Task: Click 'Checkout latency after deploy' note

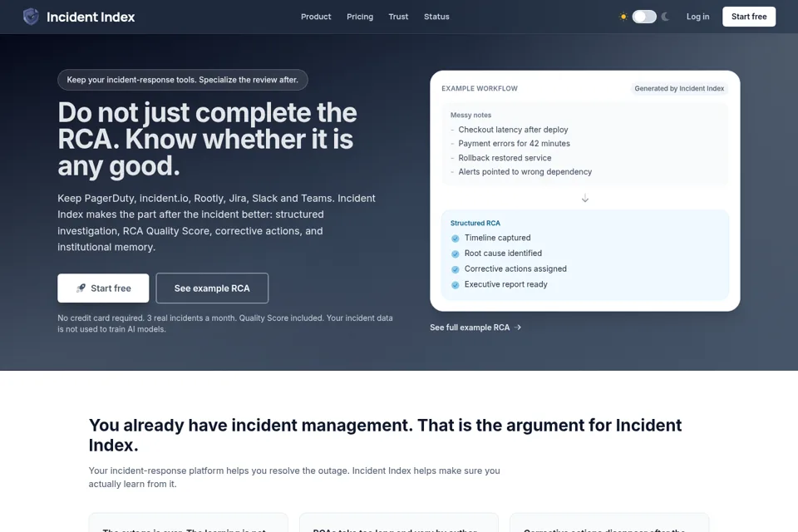Action: coord(513,130)
